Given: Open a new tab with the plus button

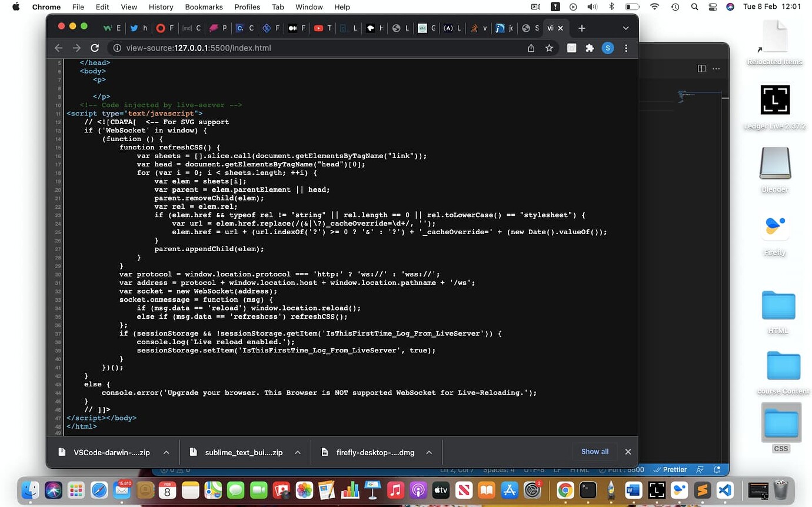Looking at the screenshot, I should tap(581, 28).
